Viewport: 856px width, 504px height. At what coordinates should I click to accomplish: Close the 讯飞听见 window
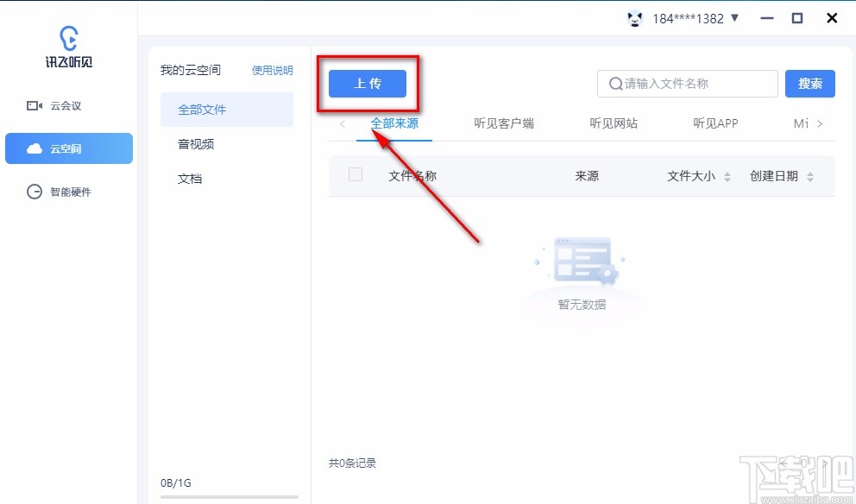pos(832,18)
